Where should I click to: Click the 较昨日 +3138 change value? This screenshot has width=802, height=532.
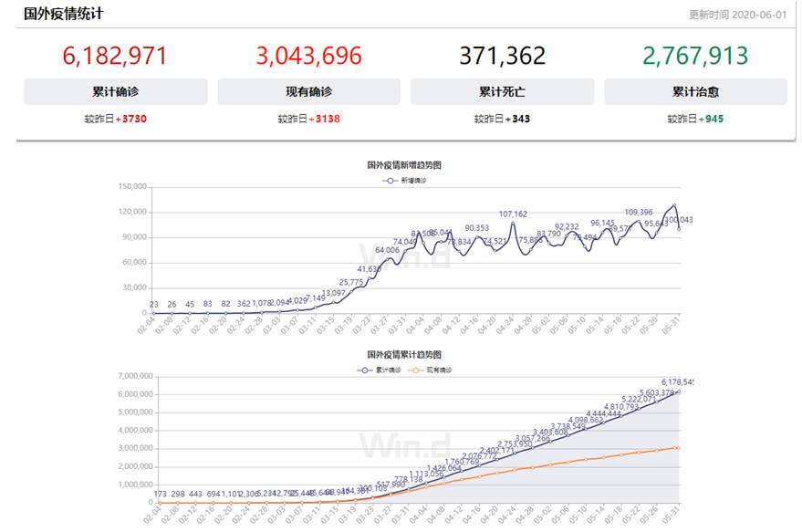[309, 119]
